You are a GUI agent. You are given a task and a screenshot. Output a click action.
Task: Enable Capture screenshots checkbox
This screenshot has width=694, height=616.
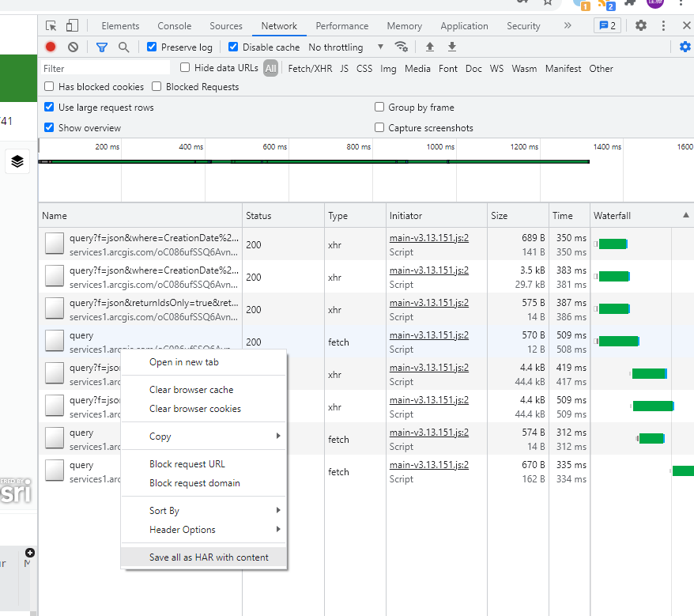pyautogui.click(x=379, y=127)
